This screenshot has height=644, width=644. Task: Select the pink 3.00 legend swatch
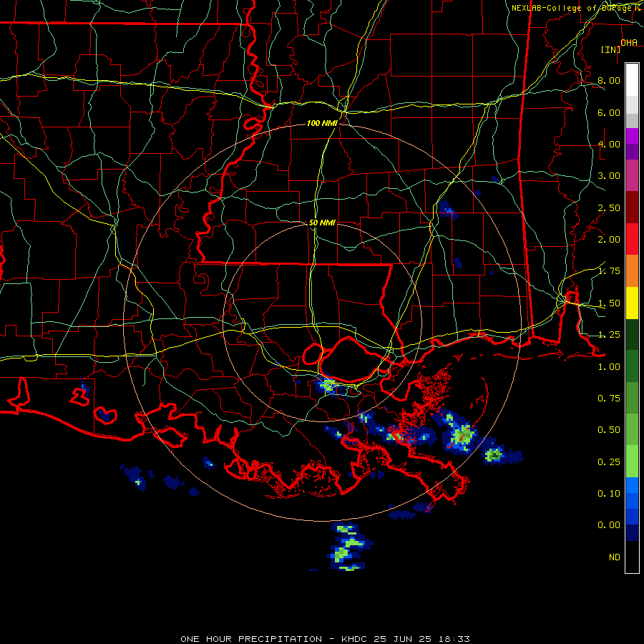click(x=632, y=175)
